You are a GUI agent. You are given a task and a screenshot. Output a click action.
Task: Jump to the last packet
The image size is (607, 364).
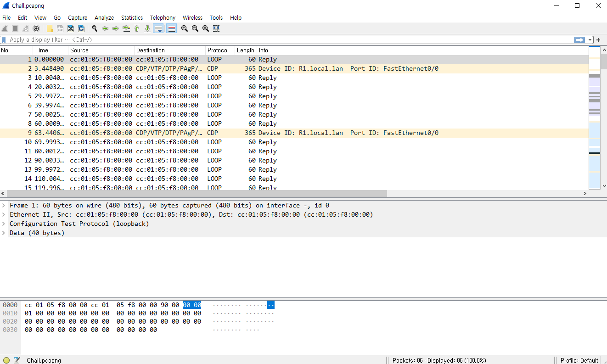(x=147, y=28)
